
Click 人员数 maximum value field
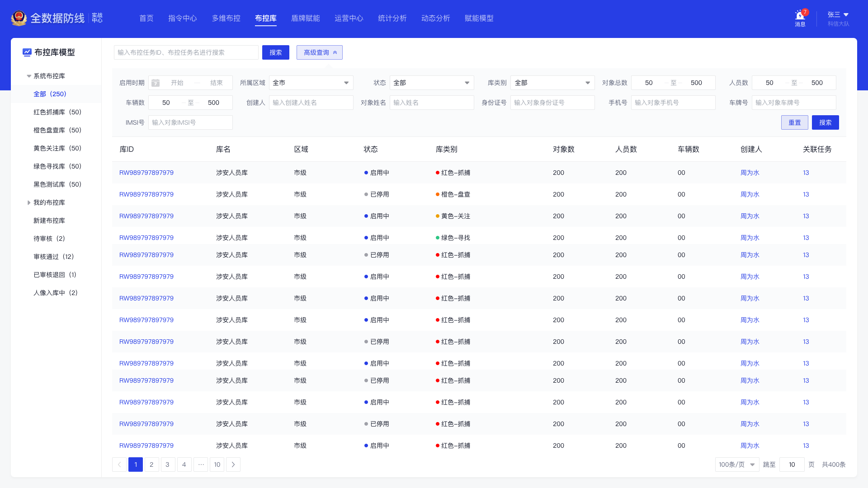tap(817, 83)
